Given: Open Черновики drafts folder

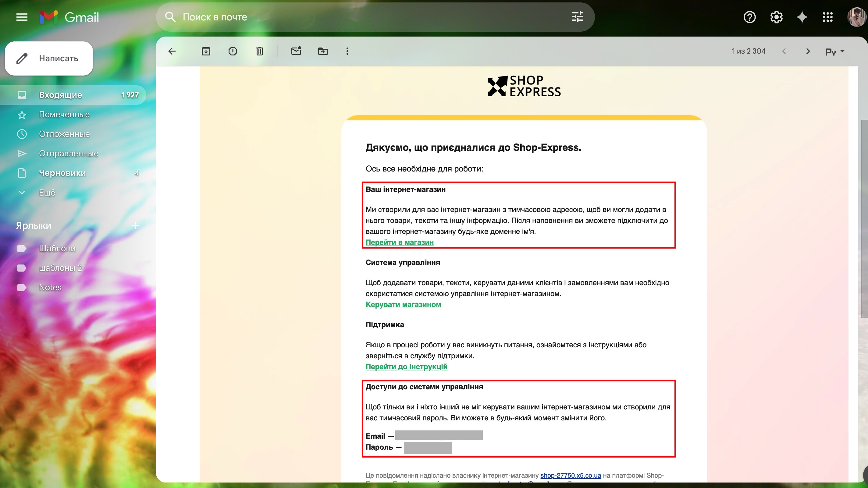Looking at the screenshot, I should click(73, 173).
